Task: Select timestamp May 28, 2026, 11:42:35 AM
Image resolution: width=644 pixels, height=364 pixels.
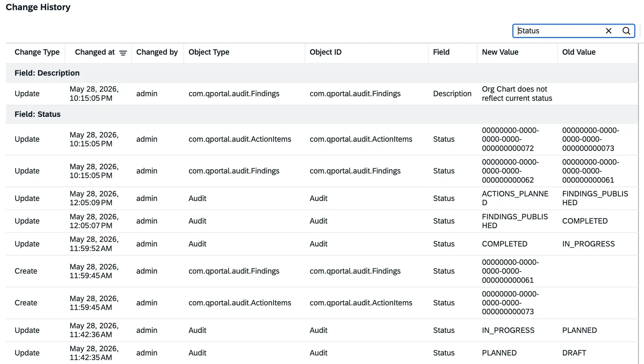Action: [x=94, y=353]
